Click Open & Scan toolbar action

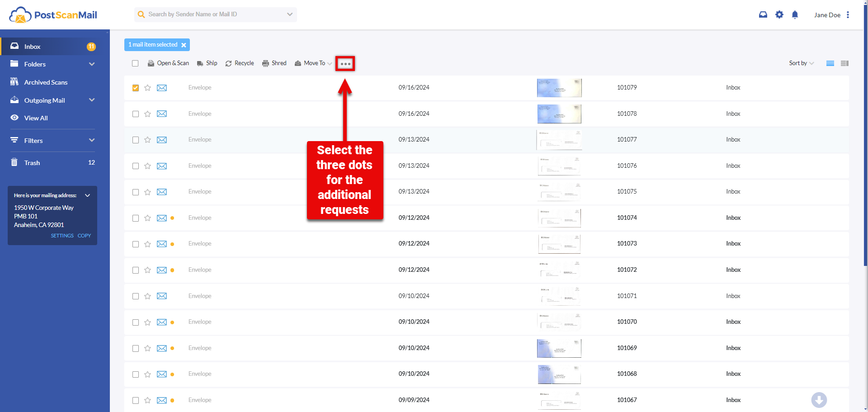coord(168,63)
